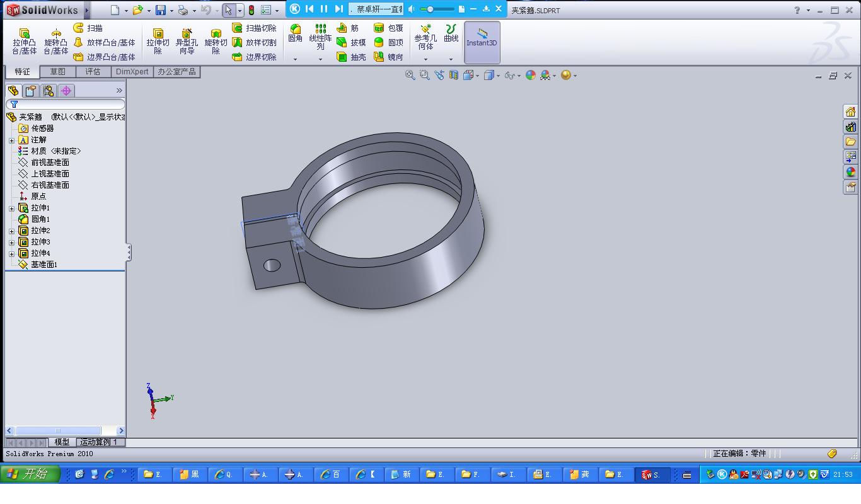Viewport: 861px width, 504px height.
Task: Select the 抽壳 shell tool
Action: tap(351, 57)
